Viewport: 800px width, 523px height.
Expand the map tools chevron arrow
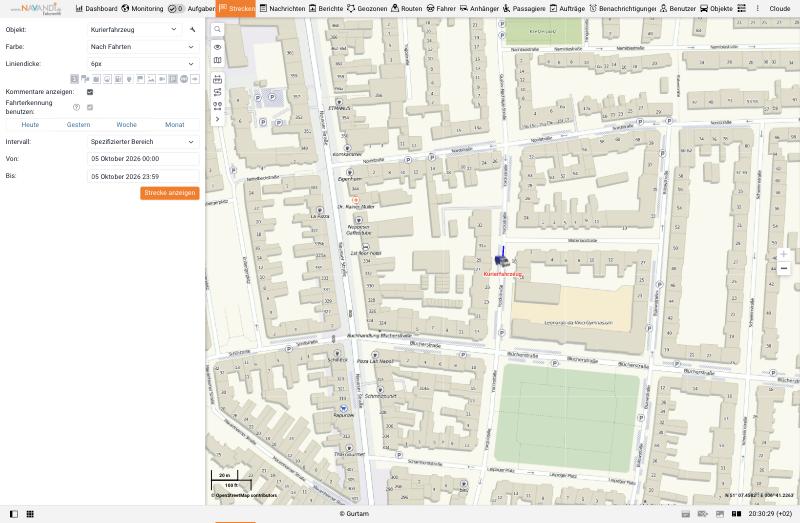[x=217, y=119]
